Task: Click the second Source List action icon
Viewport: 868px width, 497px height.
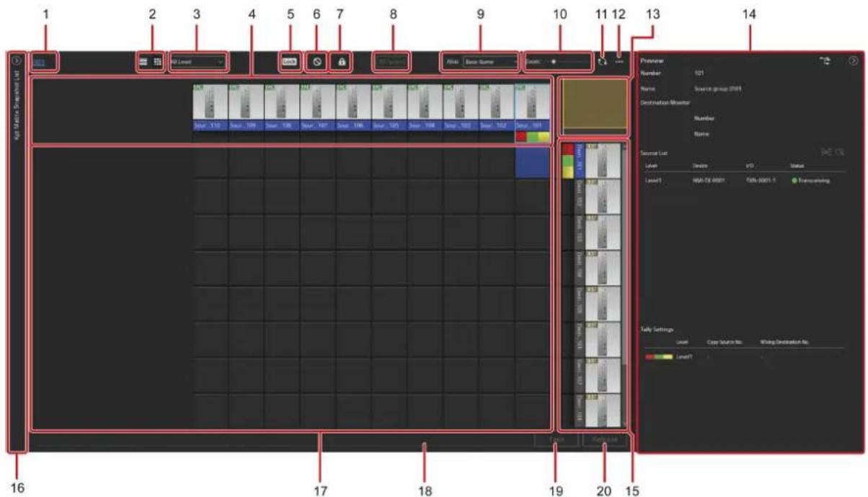Action: (840, 153)
